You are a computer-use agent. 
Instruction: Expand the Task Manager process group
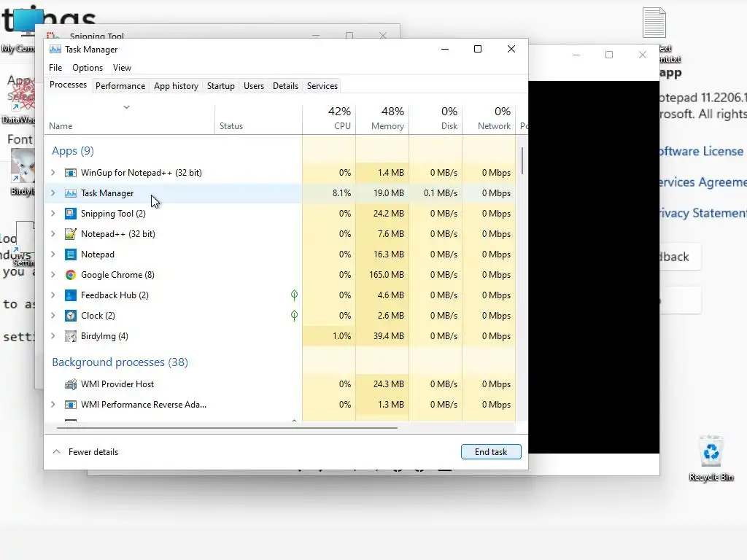click(53, 193)
